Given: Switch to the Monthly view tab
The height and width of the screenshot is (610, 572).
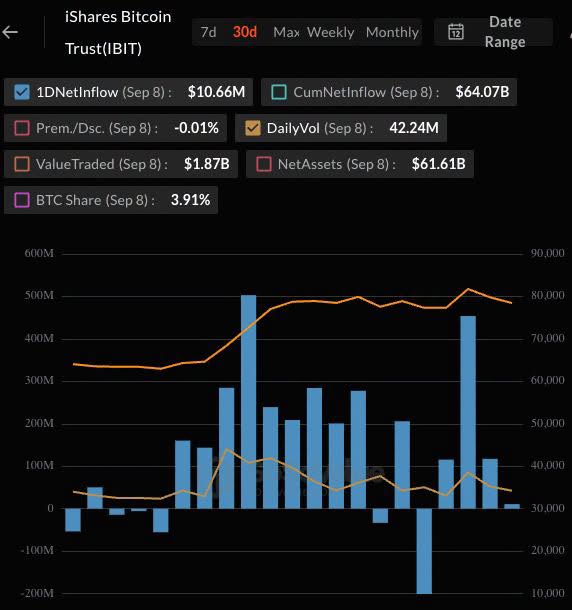Looking at the screenshot, I should 392,32.
